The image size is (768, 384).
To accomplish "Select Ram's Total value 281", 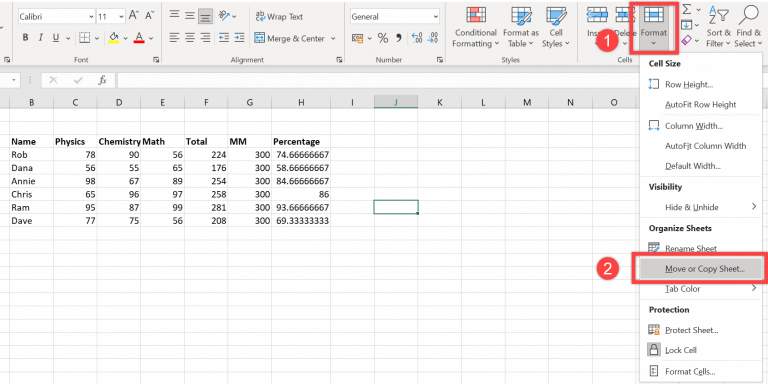I will point(206,208).
